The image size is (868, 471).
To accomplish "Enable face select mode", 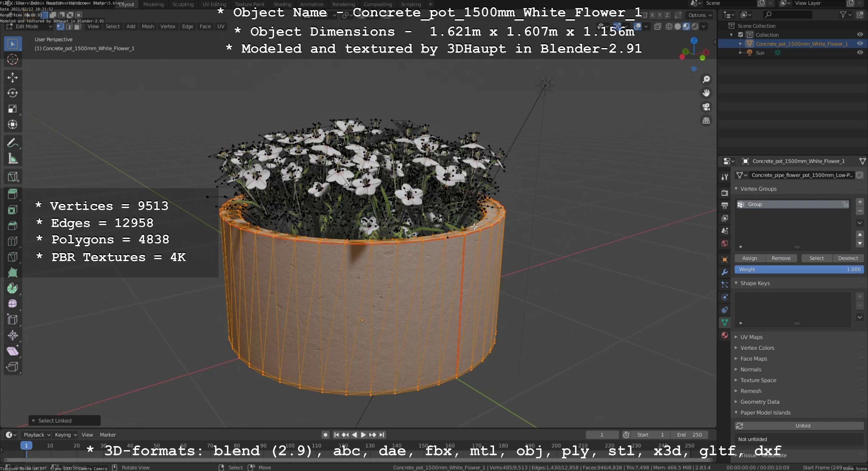I will pos(77,27).
